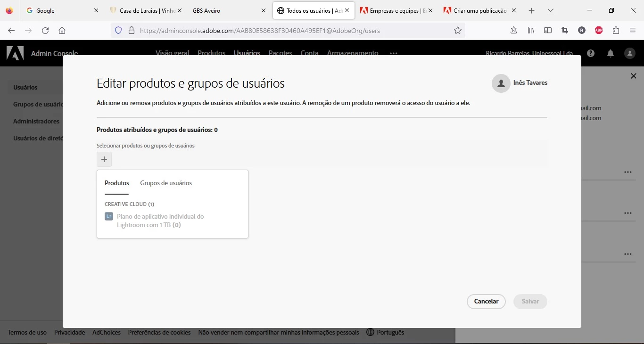The width and height of the screenshot is (644, 344).
Task: Click the Save to Pocket icon
Action: 514,31
